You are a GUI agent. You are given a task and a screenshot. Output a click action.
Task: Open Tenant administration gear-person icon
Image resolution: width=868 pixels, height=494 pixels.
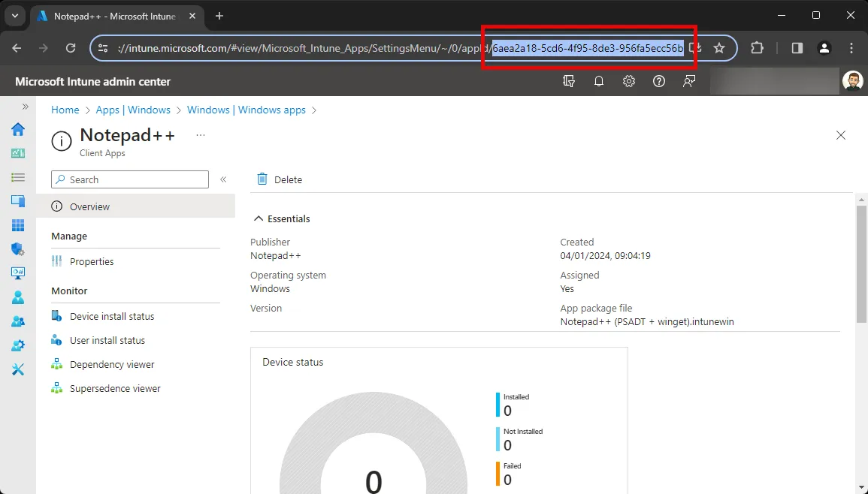pyautogui.click(x=18, y=345)
